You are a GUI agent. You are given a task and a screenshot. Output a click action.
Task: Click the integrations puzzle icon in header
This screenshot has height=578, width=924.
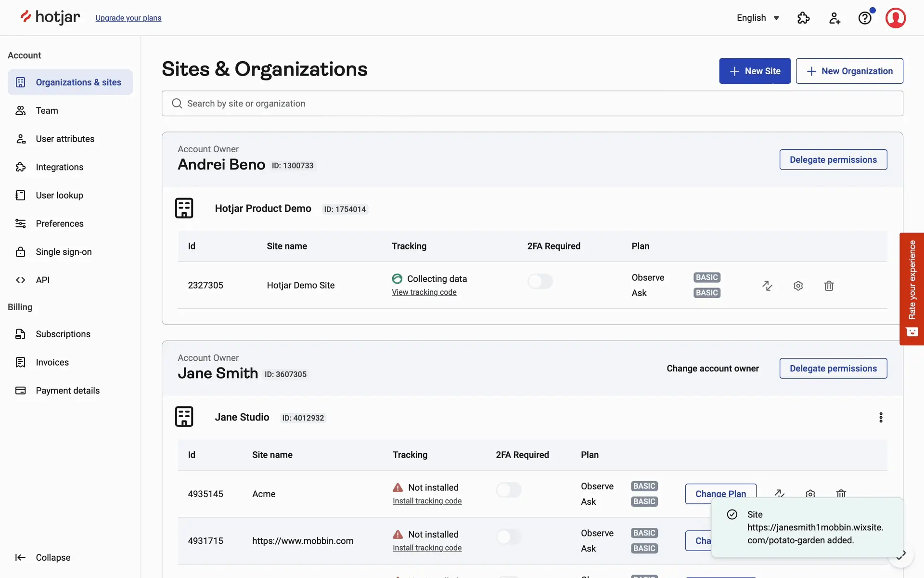point(803,18)
